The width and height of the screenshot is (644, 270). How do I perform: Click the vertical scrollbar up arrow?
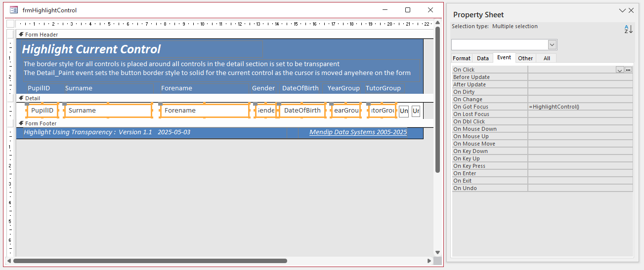(437, 23)
